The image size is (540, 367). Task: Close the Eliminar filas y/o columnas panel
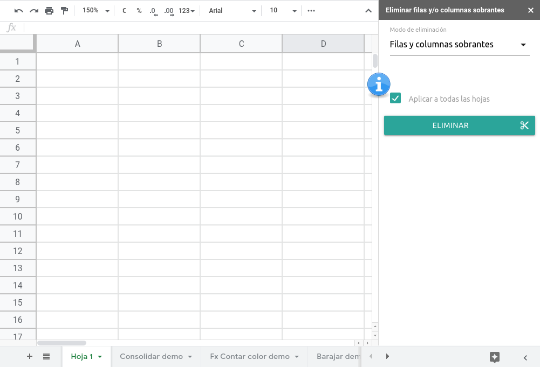[x=531, y=10]
